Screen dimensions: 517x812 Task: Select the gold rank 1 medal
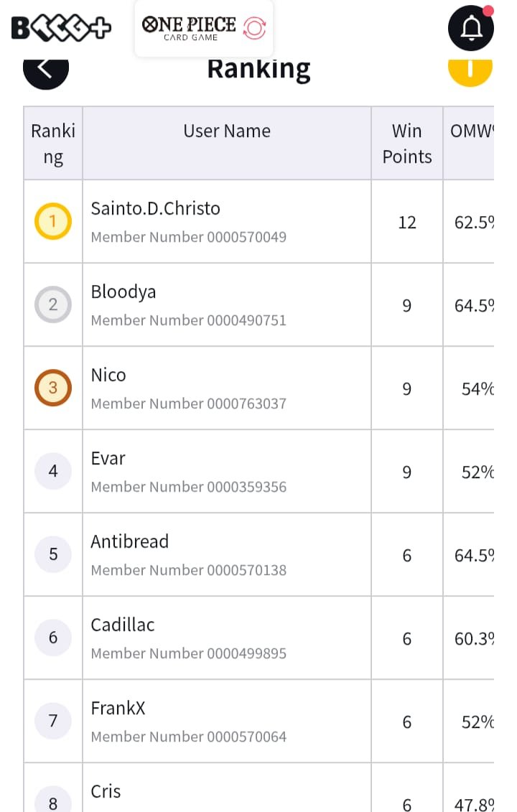pos(53,222)
